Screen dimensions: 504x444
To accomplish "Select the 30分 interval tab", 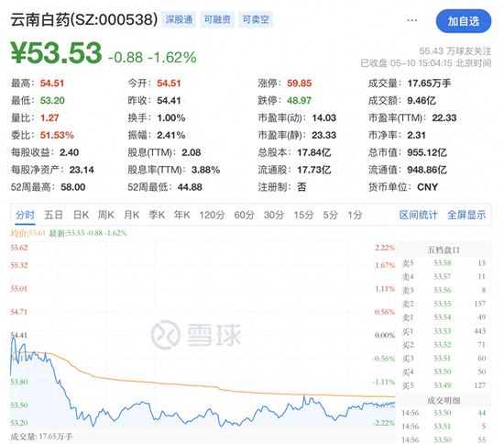I will [x=274, y=215].
